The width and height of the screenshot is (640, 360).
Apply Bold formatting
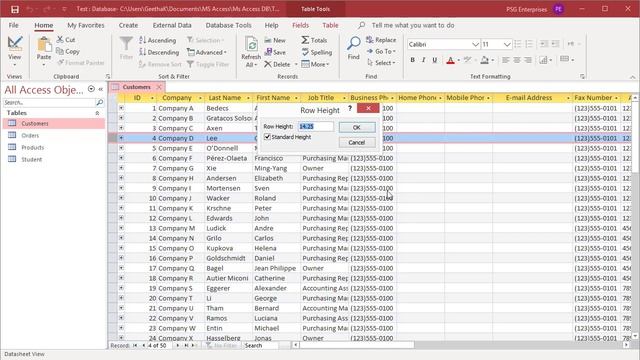413,60
